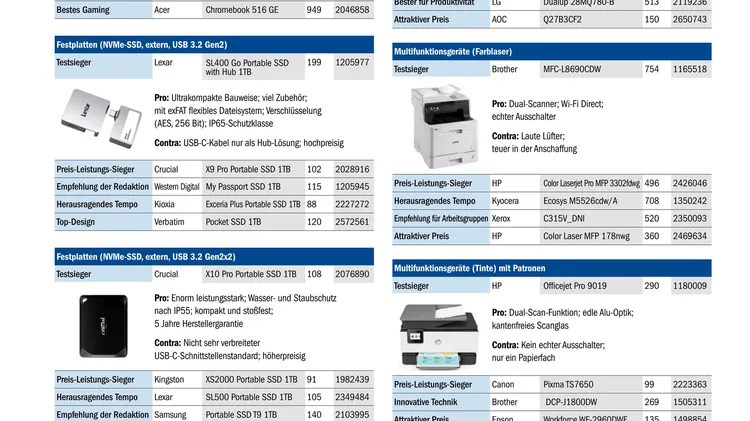The image size is (750, 421).
Task: Click number '1205977'
Action: click(x=353, y=62)
